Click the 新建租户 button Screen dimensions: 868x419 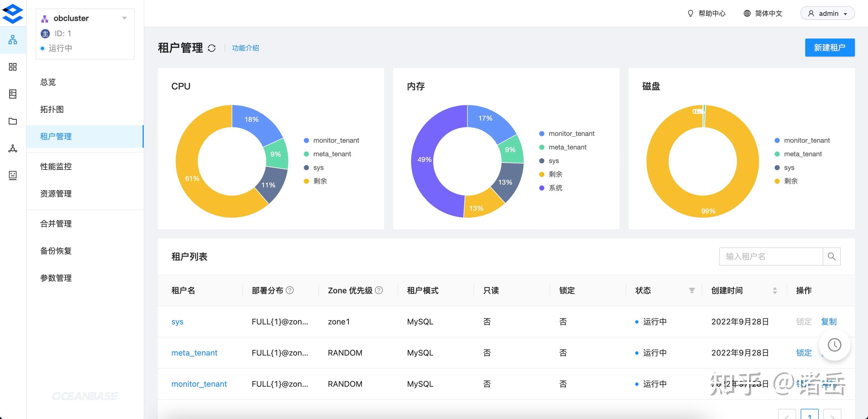(830, 47)
